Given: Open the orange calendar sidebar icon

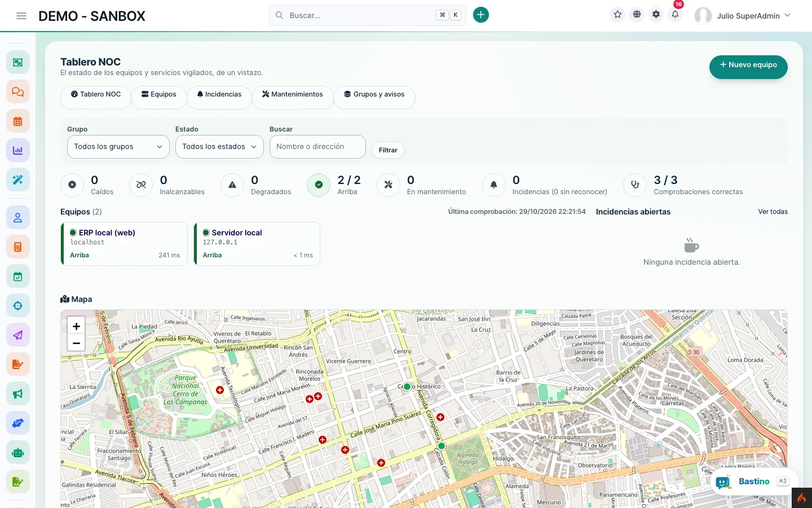Looking at the screenshot, I should coord(18,121).
